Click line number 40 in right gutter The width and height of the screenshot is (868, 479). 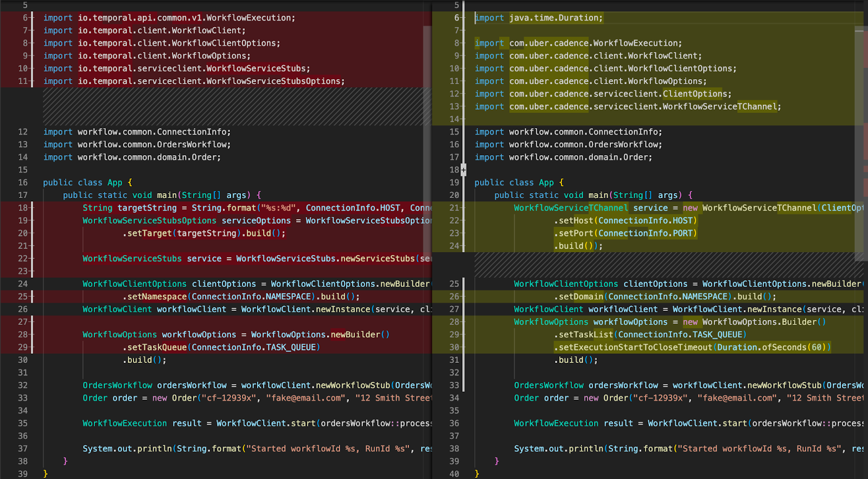pos(454,474)
